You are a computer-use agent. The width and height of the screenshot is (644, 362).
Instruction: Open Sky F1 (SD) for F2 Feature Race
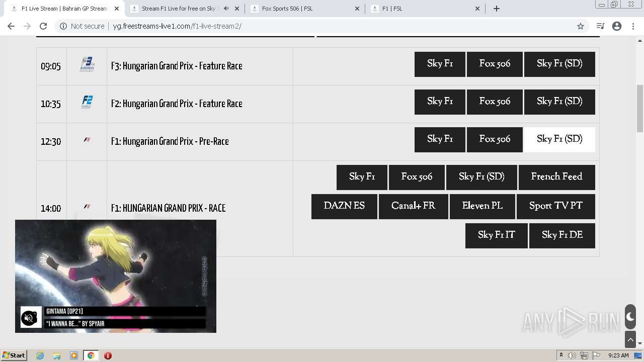(559, 102)
